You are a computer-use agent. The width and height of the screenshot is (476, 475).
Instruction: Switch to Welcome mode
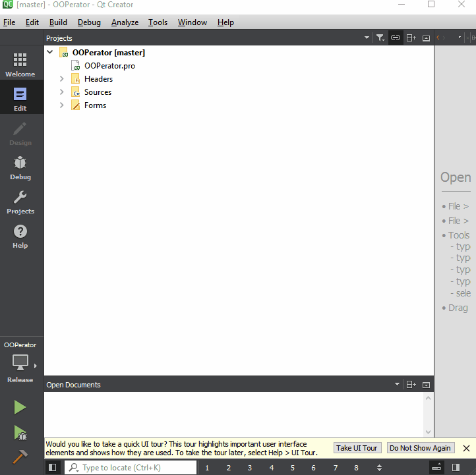20,65
